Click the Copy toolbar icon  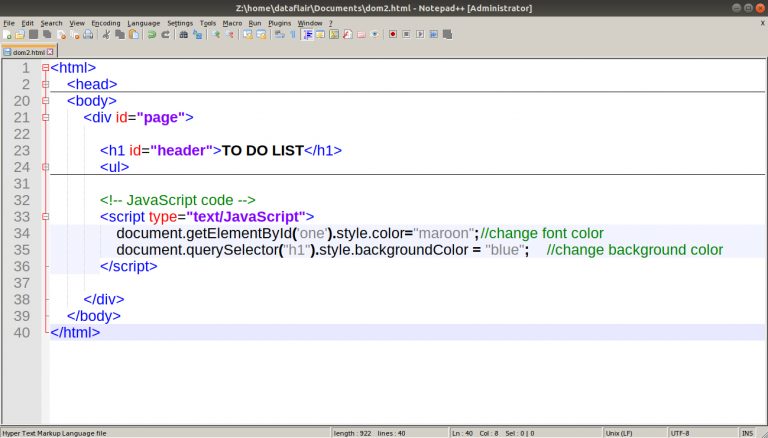[120, 34]
